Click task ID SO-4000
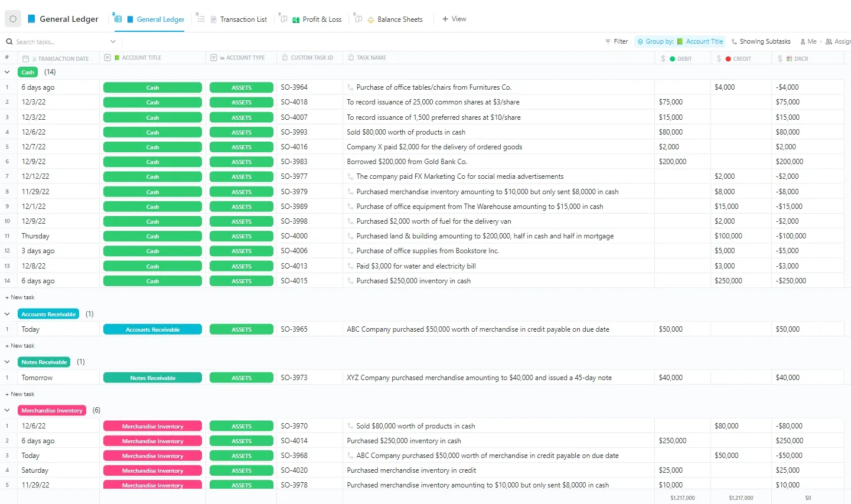Image resolution: width=851 pixels, height=504 pixels. 294,236
